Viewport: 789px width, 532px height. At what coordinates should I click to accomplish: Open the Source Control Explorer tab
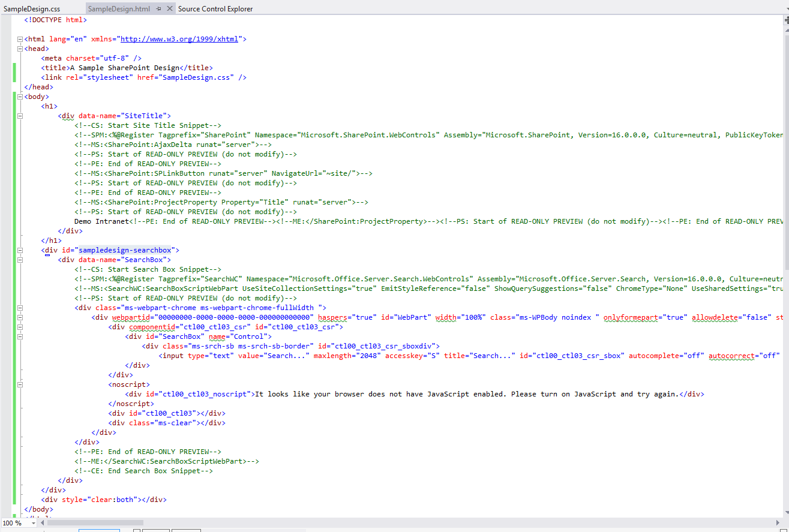pyautogui.click(x=216, y=9)
